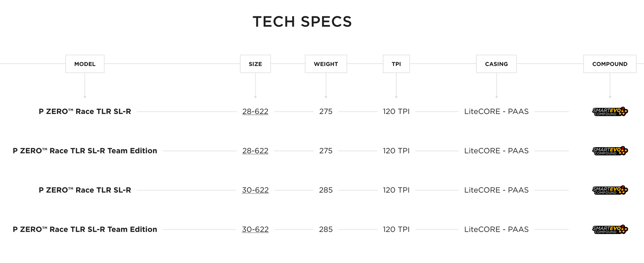644x263 pixels.
Task: Click SmartEVO logo for 30-622 SL-R non-Team row
Action: (610, 190)
